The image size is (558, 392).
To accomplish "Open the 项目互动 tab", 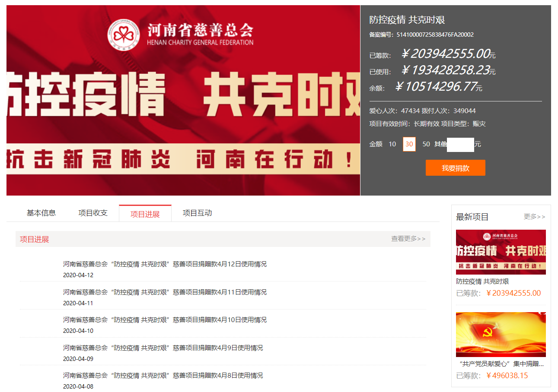I will [x=197, y=213].
